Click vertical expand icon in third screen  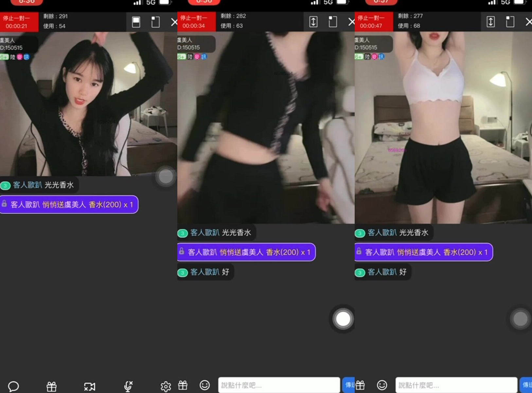(x=490, y=22)
